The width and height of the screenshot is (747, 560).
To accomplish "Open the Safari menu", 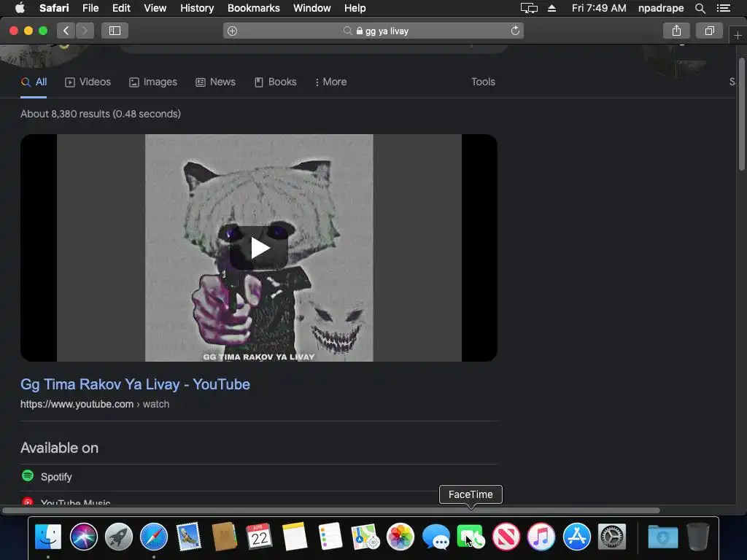I will click(54, 8).
